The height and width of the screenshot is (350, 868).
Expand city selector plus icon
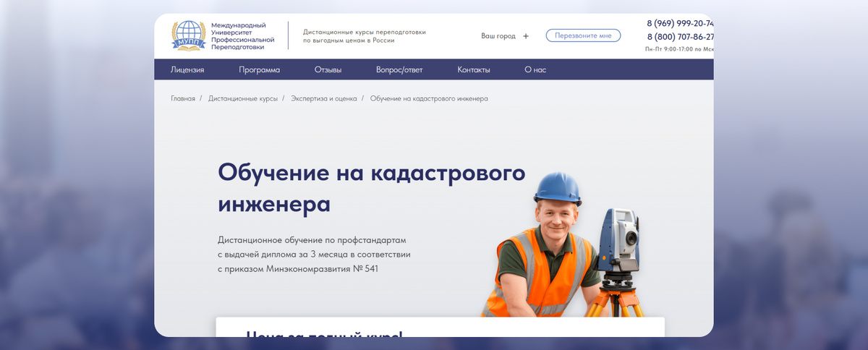526,35
